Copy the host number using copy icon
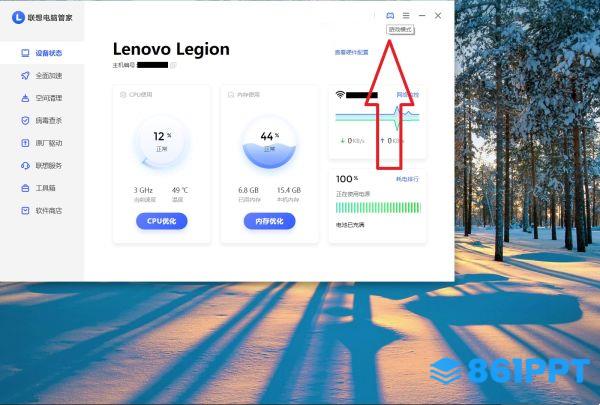Screen dimensions: 600x405 [173, 65]
